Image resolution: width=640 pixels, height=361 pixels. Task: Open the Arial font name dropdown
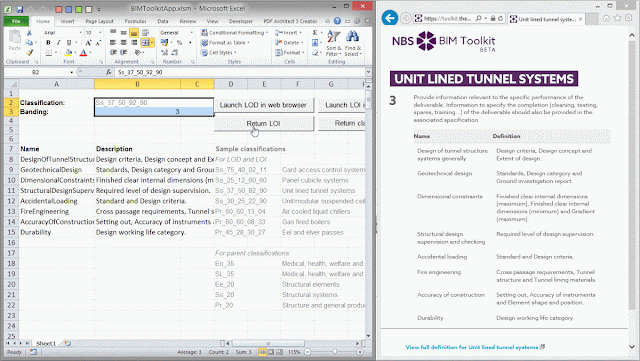point(80,33)
